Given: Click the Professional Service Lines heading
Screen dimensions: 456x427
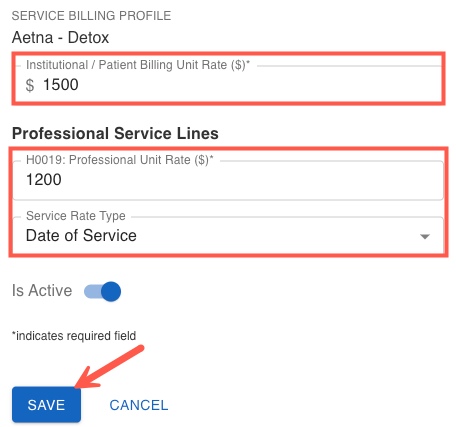Looking at the screenshot, I should coord(115,133).
